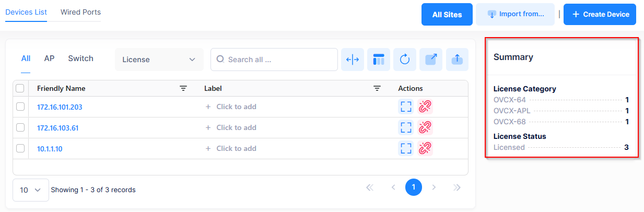The width and height of the screenshot is (644, 212).
Task: Open device link 172.16.103.61
Action: pyautogui.click(x=57, y=128)
